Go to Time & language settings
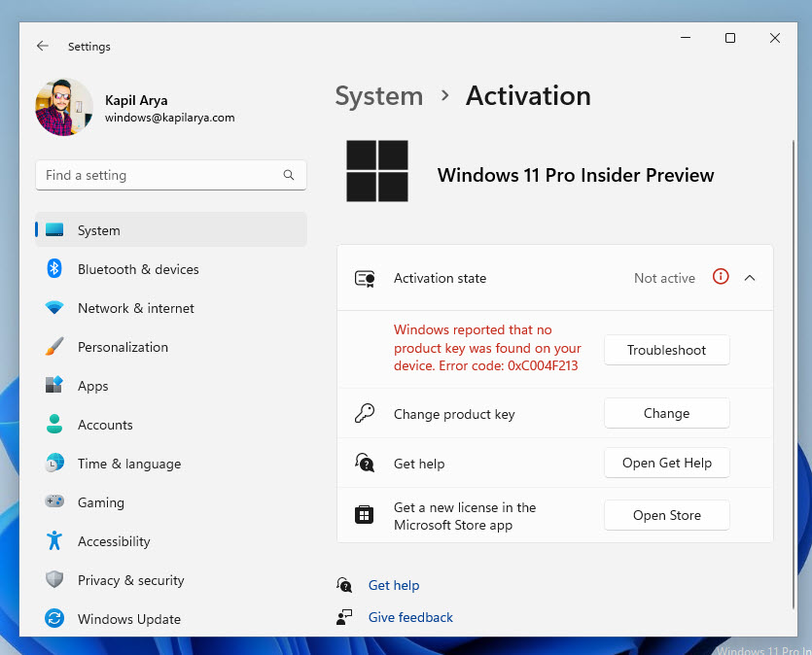 pos(128,464)
